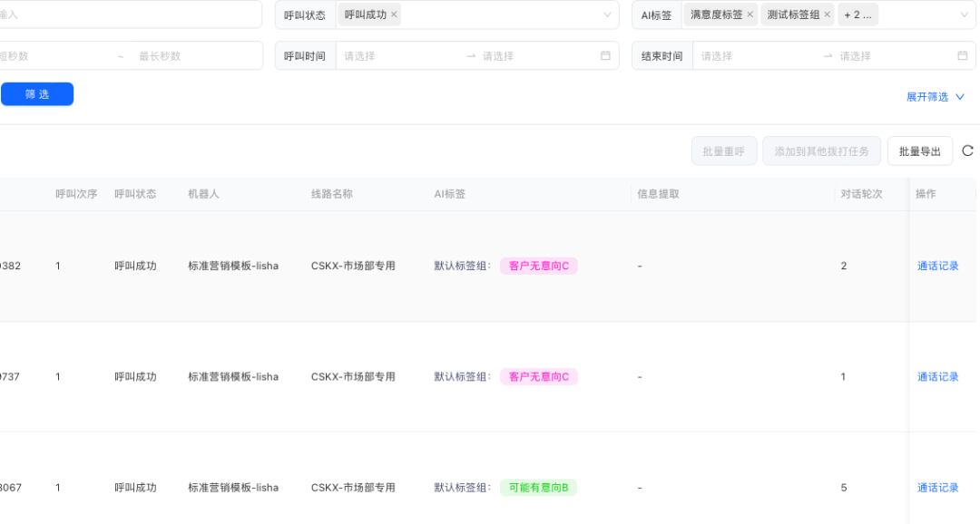Viewport: 980px width, 524px height.
Task: Set 结束时间 start date field
Action: click(758, 56)
